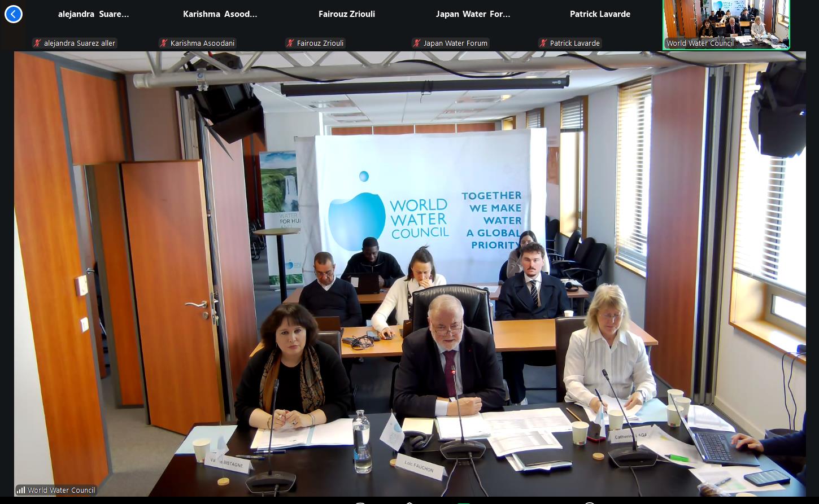Click alejandra Suarez aller's muted microphone icon
Viewport: 819px width, 504px height.
(x=37, y=43)
